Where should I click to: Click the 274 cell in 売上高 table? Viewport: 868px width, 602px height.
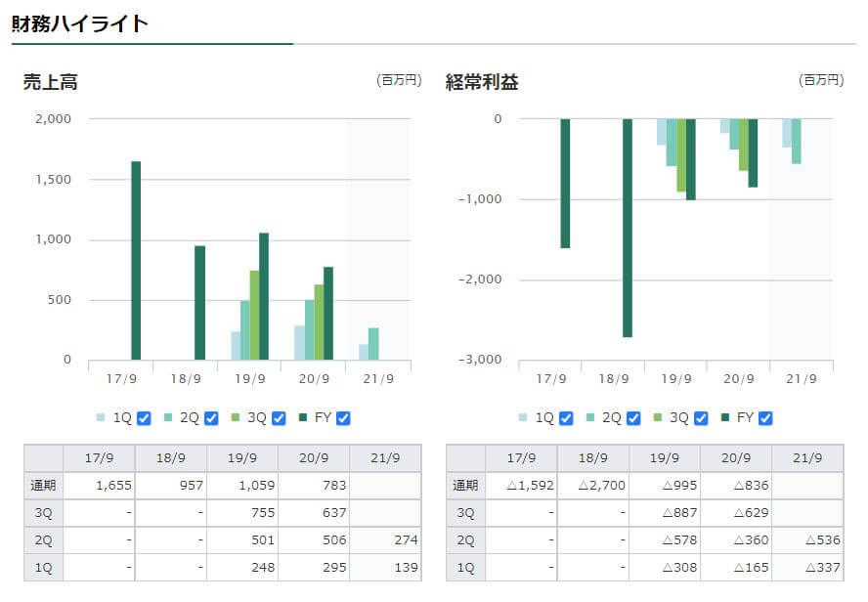pyautogui.click(x=385, y=540)
